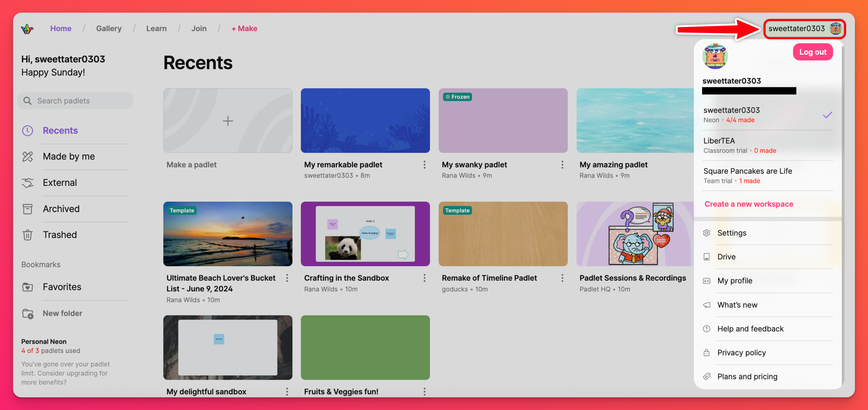Click the New folder plus icon
Image resolution: width=868 pixels, height=410 pixels.
(28, 314)
